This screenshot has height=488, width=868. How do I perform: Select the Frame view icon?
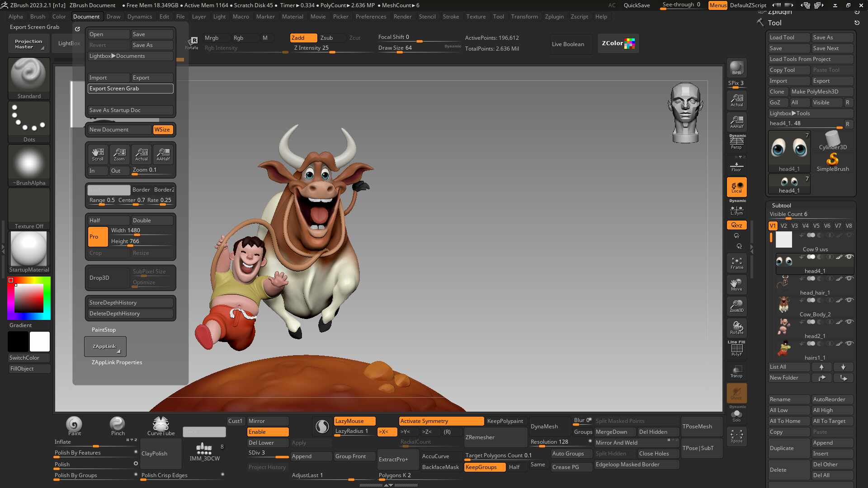tap(736, 263)
